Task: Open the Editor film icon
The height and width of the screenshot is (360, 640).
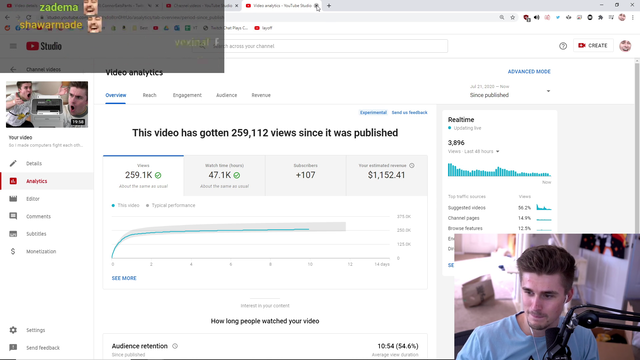Action: tap(13, 199)
